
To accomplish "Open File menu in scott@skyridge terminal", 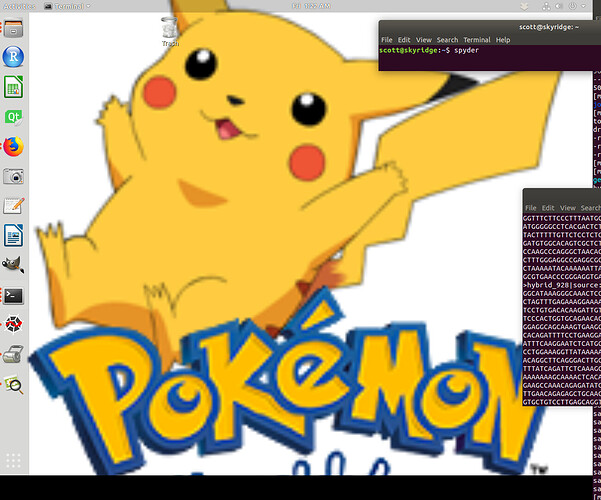I will point(387,40).
